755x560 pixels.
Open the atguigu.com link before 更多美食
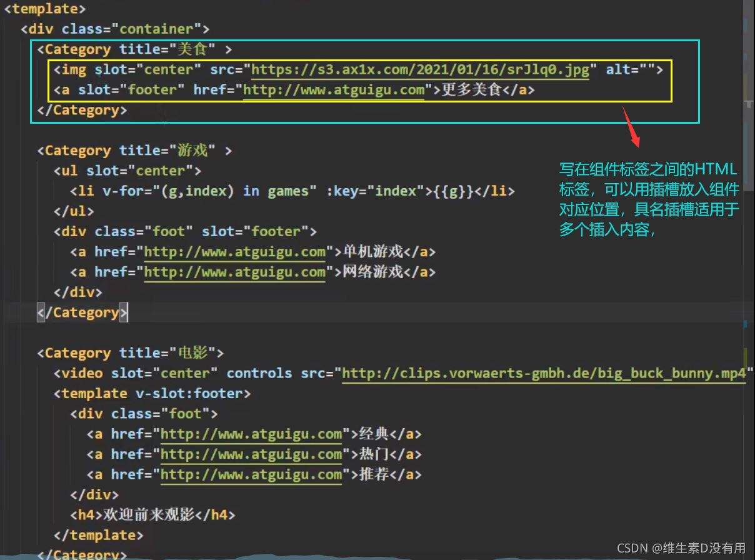coord(334,89)
